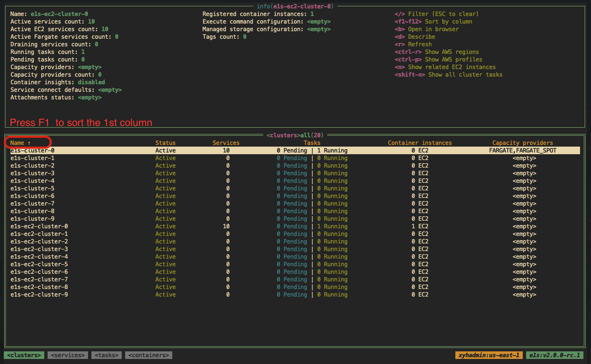Select row e1s-ec2-cluster-0

[294, 226]
